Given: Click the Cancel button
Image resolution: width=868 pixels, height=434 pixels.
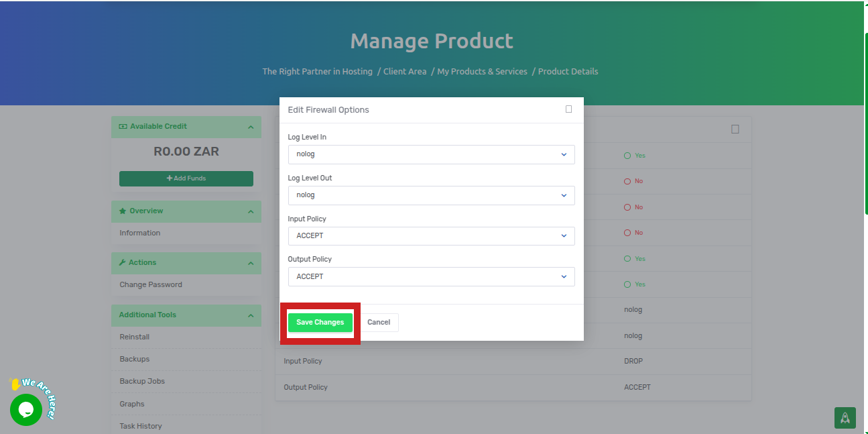Looking at the screenshot, I should 379,323.
